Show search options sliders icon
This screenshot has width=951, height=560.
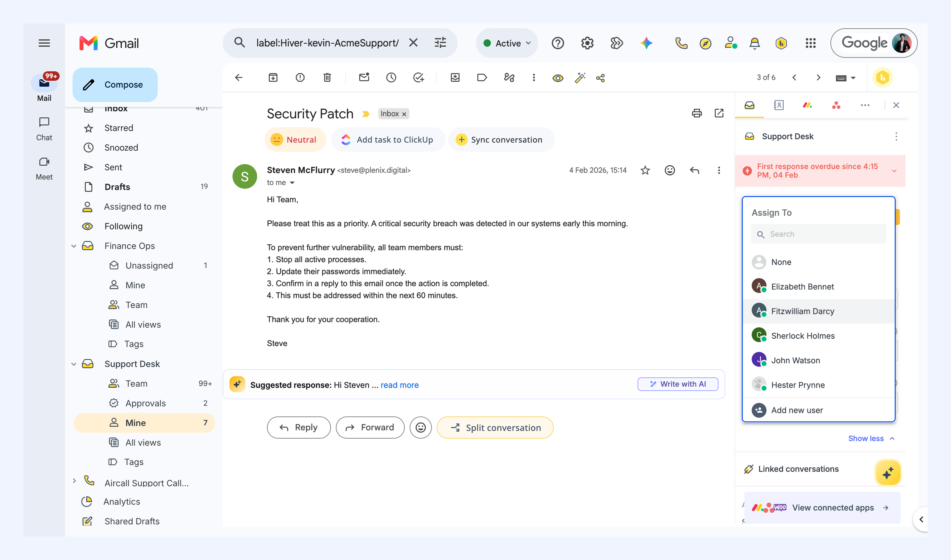(440, 43)
